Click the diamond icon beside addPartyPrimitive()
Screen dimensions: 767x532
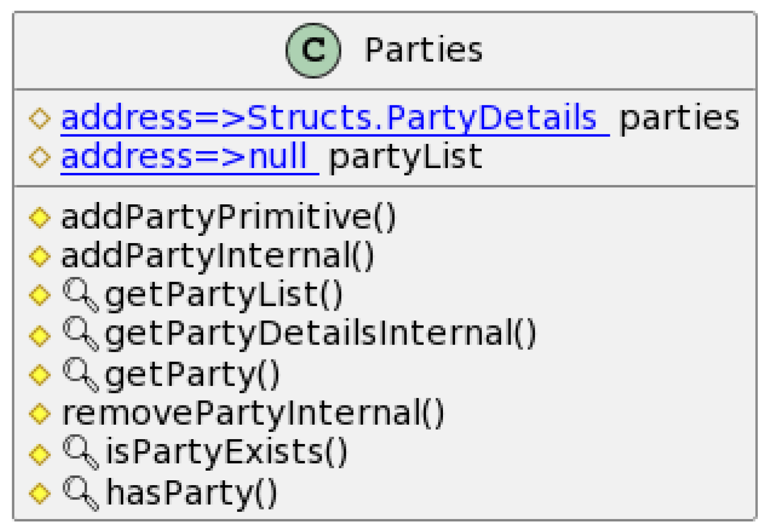[x=40, y=217]
